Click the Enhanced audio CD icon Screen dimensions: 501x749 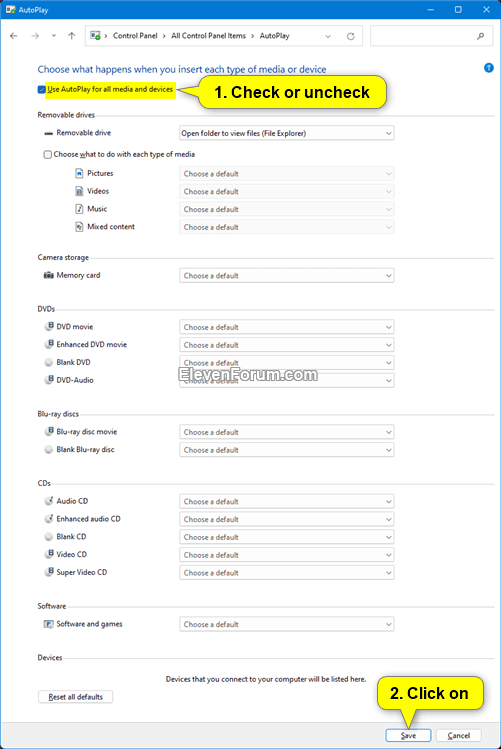(49, 518)
